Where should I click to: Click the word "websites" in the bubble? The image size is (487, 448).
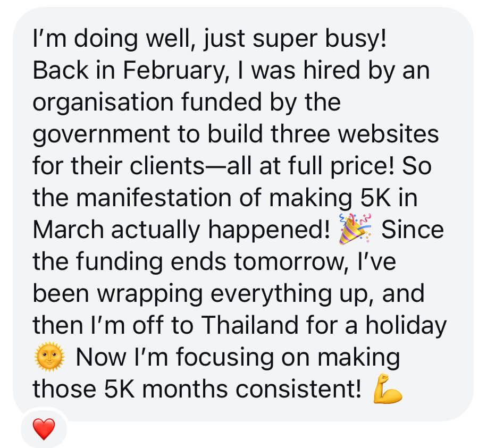388,134
